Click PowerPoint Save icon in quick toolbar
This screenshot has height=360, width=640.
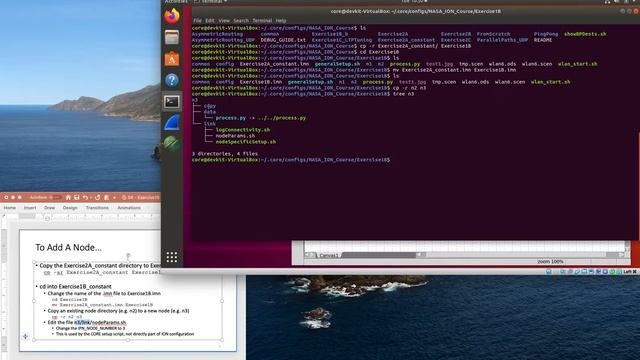(76, 198)
